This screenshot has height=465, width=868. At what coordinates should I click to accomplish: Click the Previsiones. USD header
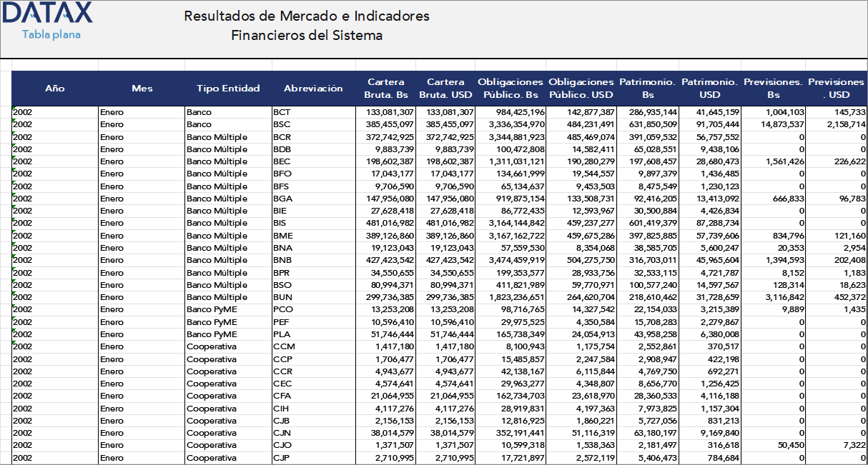[x=836, y=88]
